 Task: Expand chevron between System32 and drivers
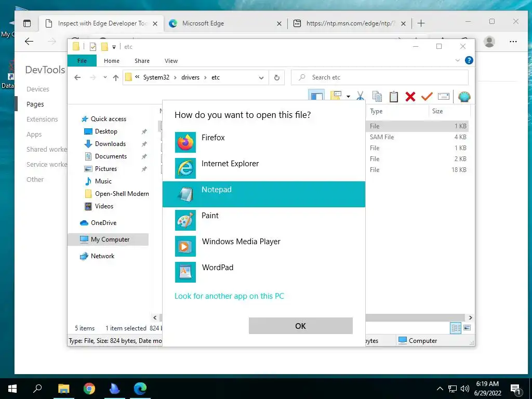tap(175, 78)
